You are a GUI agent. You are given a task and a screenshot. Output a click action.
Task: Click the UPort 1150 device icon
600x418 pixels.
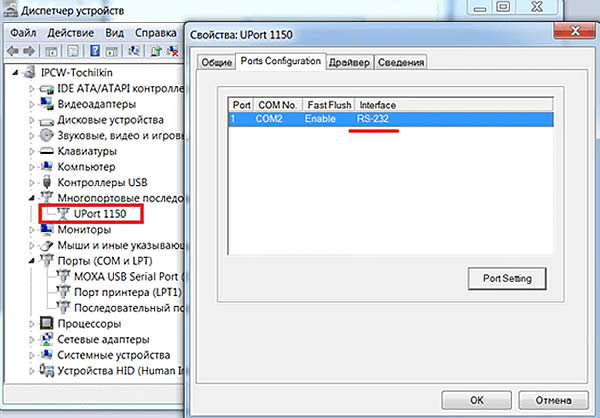pos(63,214)
